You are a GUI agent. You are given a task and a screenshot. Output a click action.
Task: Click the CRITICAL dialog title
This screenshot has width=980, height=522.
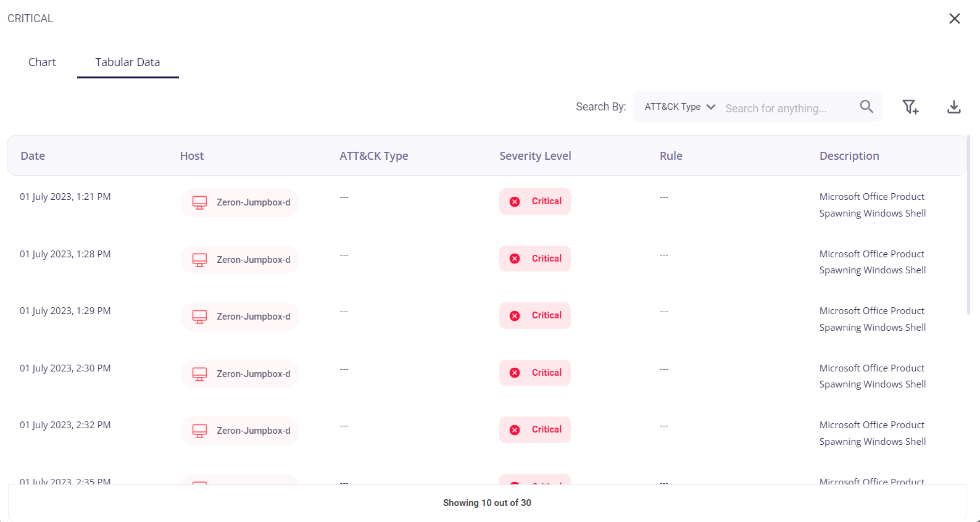coord(30,19)
